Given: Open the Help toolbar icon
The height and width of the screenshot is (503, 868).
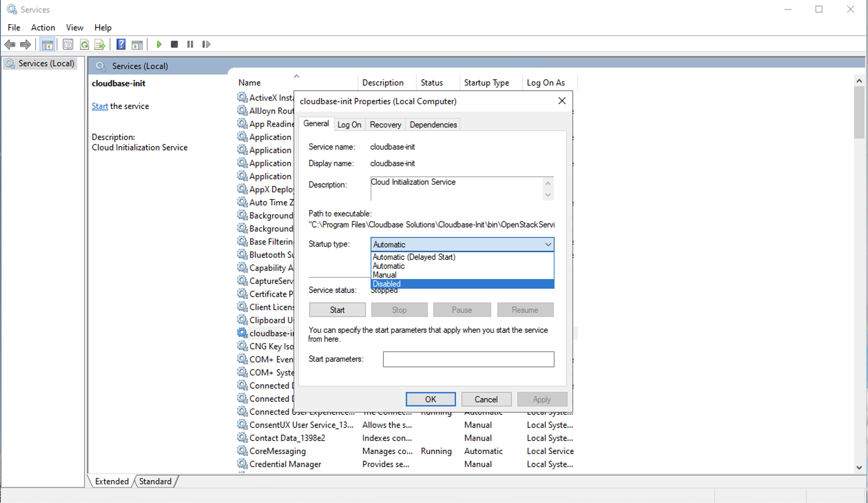Looking at the screenshot, I should click(x=121, y=44).
